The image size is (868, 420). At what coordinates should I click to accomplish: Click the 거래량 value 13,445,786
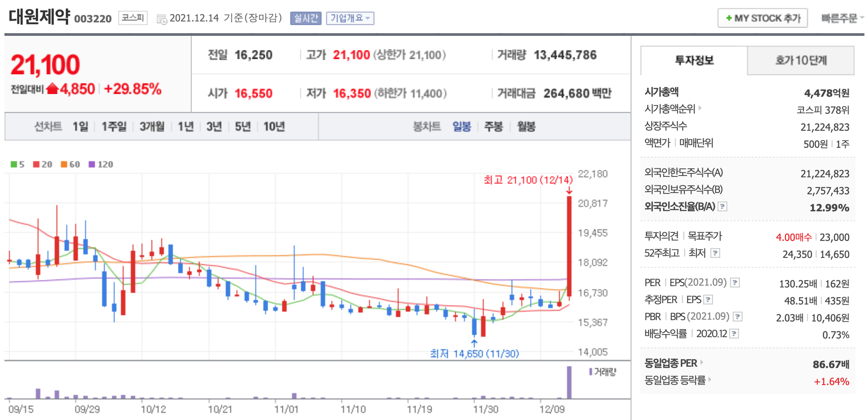[565, 55]
